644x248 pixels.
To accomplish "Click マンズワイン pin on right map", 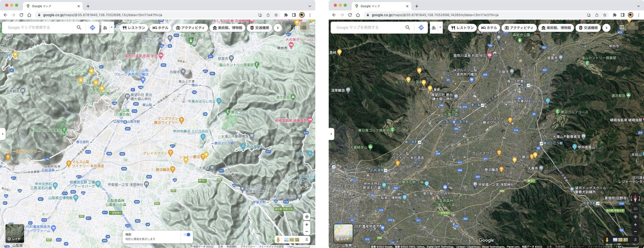I will [x=510, y=120].
